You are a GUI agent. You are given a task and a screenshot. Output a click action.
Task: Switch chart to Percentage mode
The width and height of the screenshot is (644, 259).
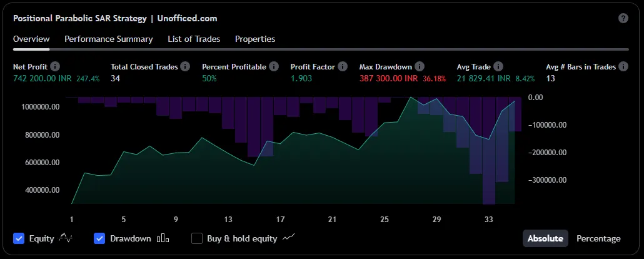[x=598, y=238]
